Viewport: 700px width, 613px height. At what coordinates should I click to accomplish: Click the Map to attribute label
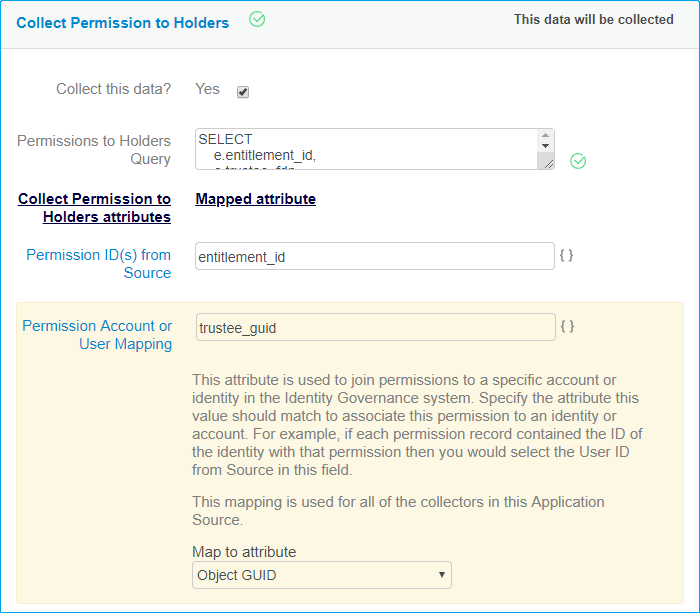click(x=244, y=552)
